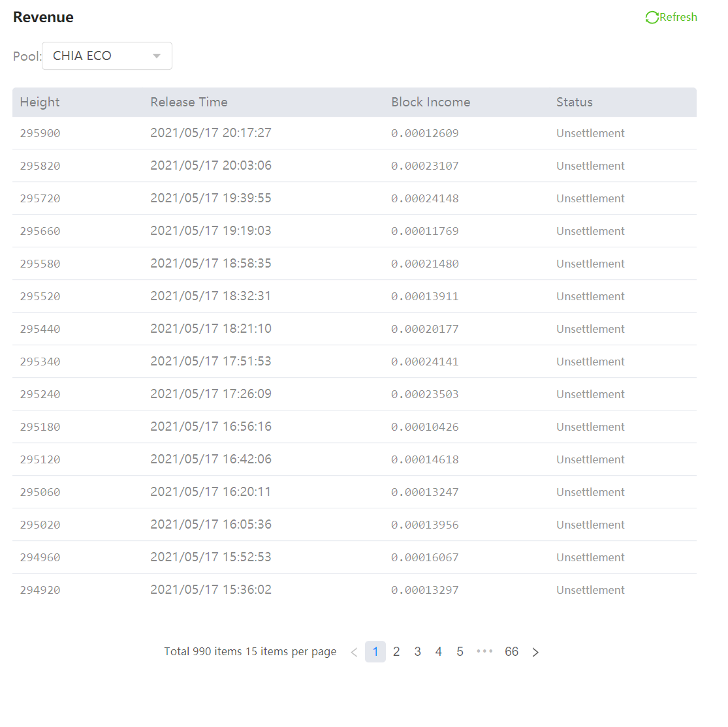Click release time 2021/05/17 20:17:27
Screen dimensions: 728x727
click(211, 132)
